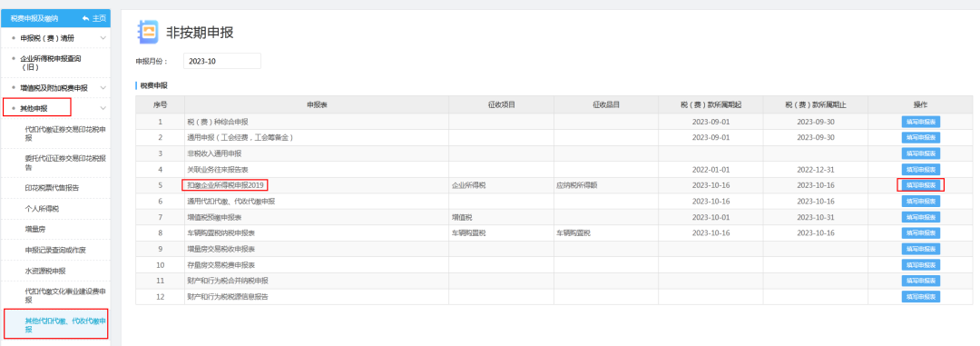Click 填写申报表 for 财产和行为税税源信息报告

[x=921, y=297]
